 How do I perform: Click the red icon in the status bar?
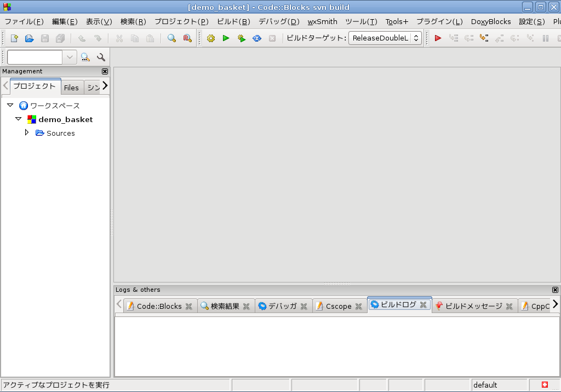point(545,385)
